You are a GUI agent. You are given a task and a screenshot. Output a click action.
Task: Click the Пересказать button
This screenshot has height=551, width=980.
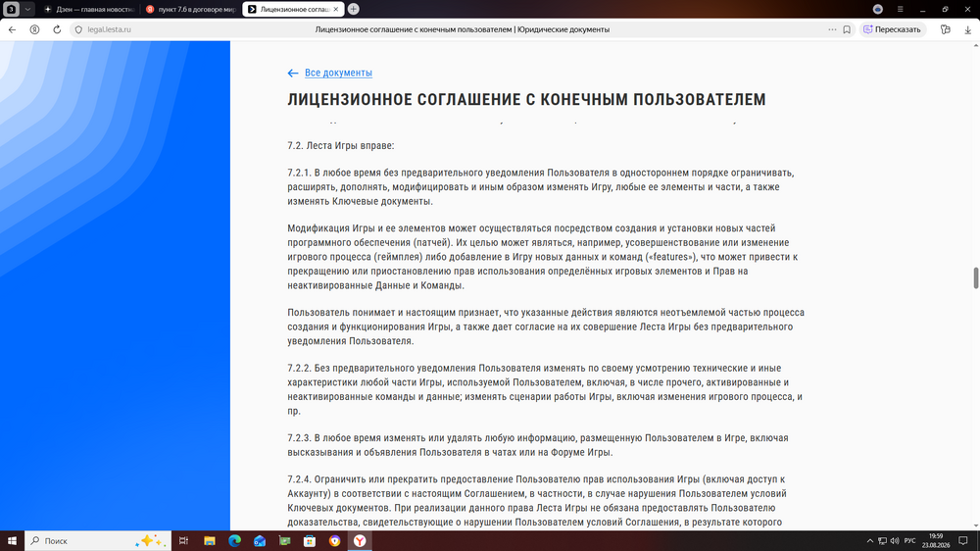(x=893, y=29)
